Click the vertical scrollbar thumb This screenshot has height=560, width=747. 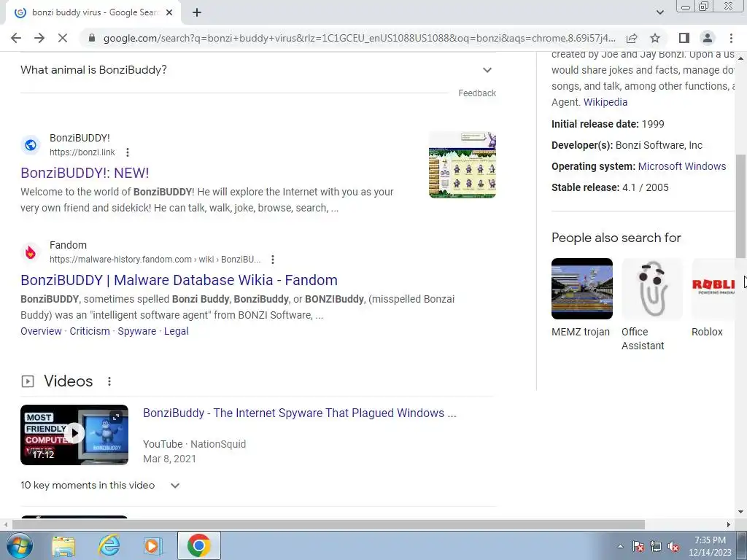741,206
